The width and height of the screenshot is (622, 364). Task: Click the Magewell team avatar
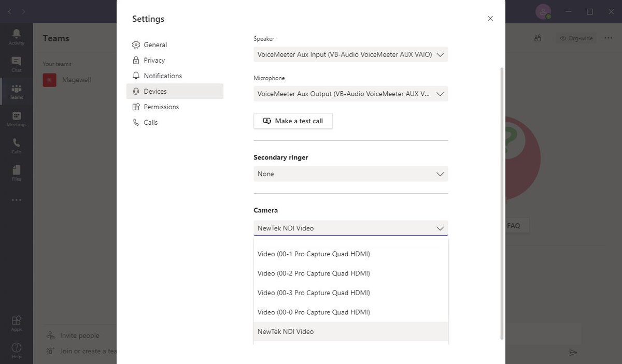click(x=49, y=80)
